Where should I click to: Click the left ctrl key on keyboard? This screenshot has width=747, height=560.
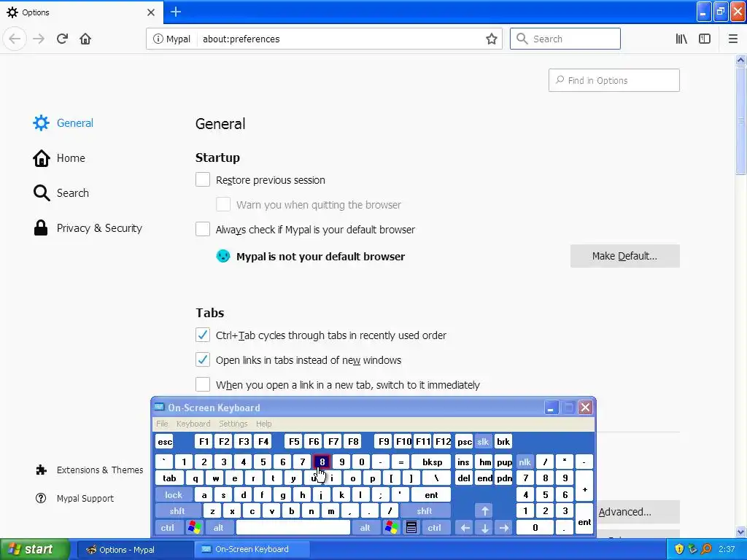point(167,528)
